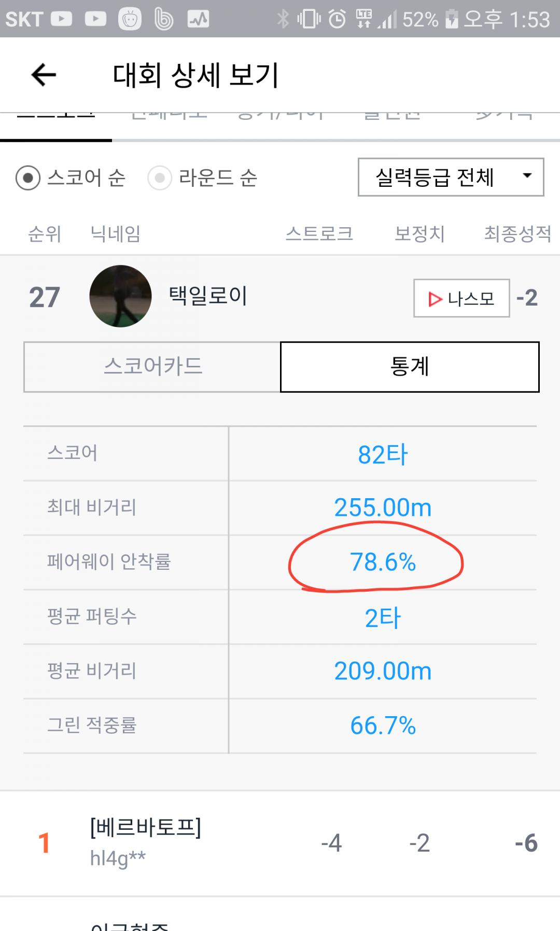Tap the 택일로이 nickname
The width and height of the screenshot is (560, 931).
tap(208, 296)
